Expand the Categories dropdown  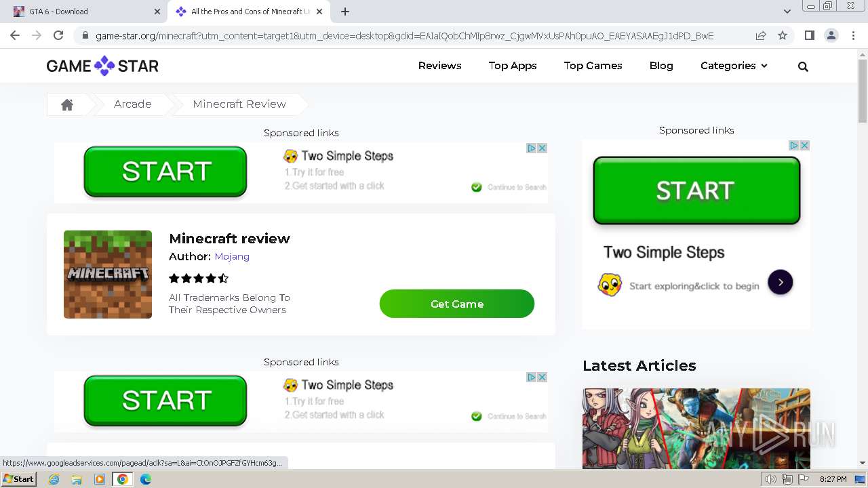click(734, 66)
